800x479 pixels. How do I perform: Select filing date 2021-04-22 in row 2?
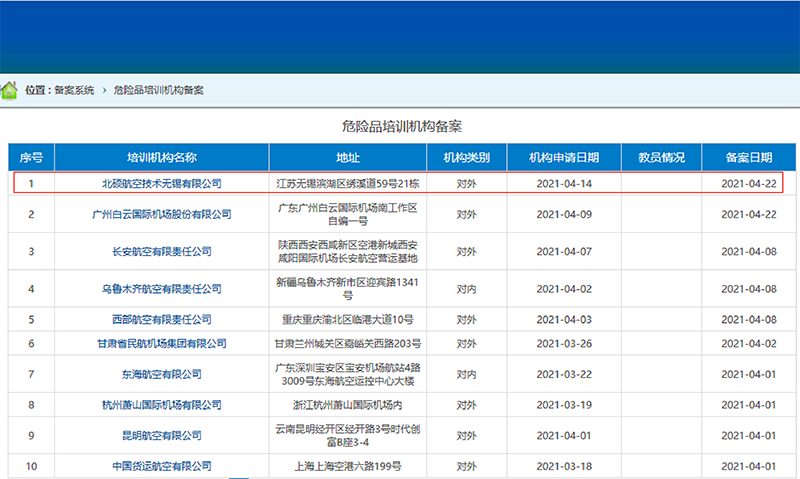click(748, 214)
